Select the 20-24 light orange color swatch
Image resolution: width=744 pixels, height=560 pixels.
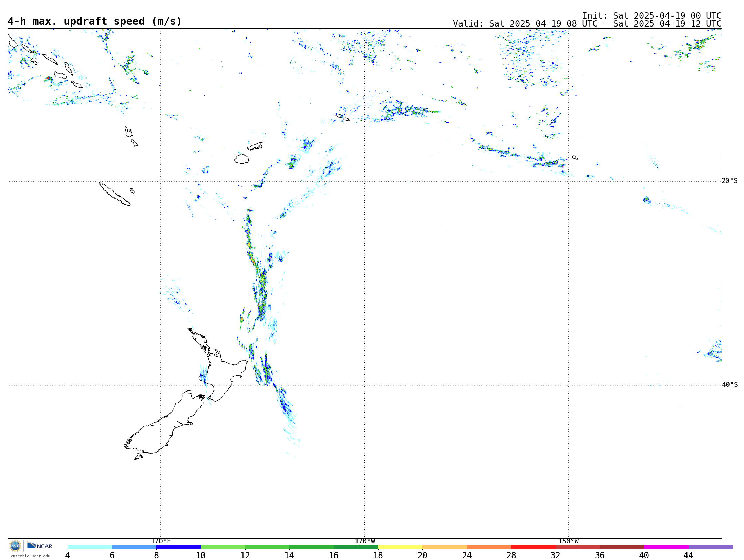[445, 547]
